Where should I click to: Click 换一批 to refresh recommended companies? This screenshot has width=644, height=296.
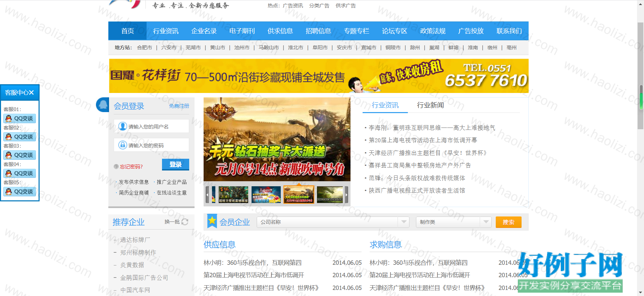(172, 222)
